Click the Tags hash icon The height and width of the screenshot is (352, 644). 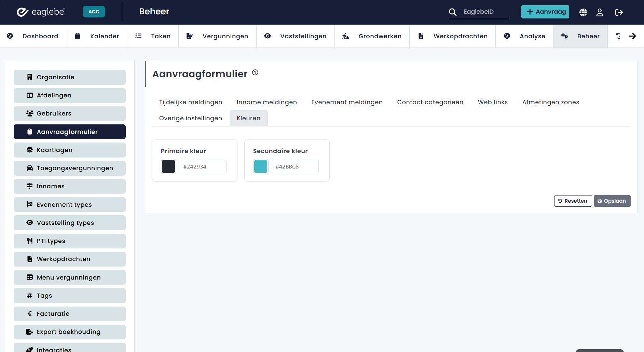(x=30, y=295)
